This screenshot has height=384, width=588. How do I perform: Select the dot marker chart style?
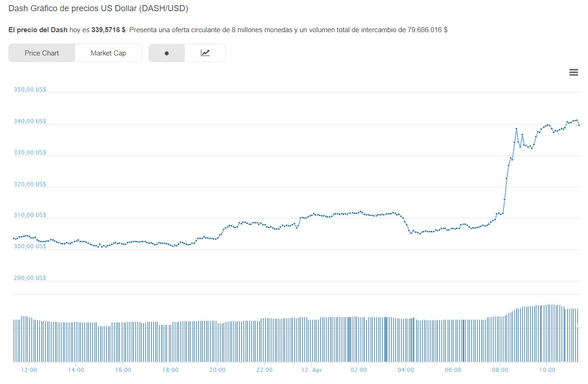(167, 53)
